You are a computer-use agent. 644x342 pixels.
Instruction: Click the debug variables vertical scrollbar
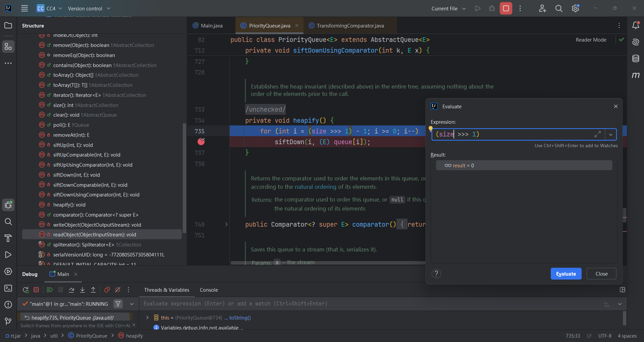click(625, 318)
